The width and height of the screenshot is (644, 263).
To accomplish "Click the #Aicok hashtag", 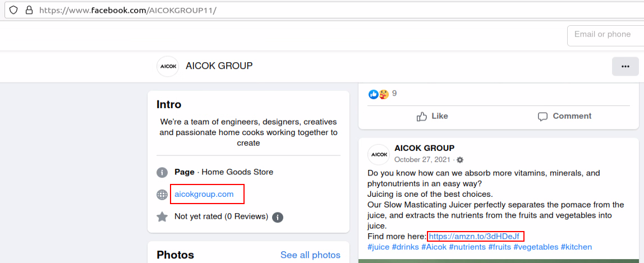I will tap(434, 247).
